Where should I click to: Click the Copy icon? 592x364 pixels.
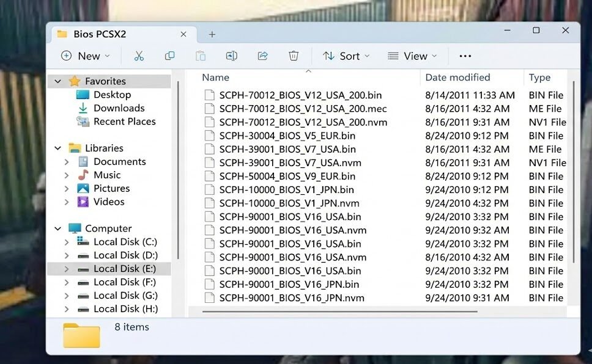coord(169,56)
